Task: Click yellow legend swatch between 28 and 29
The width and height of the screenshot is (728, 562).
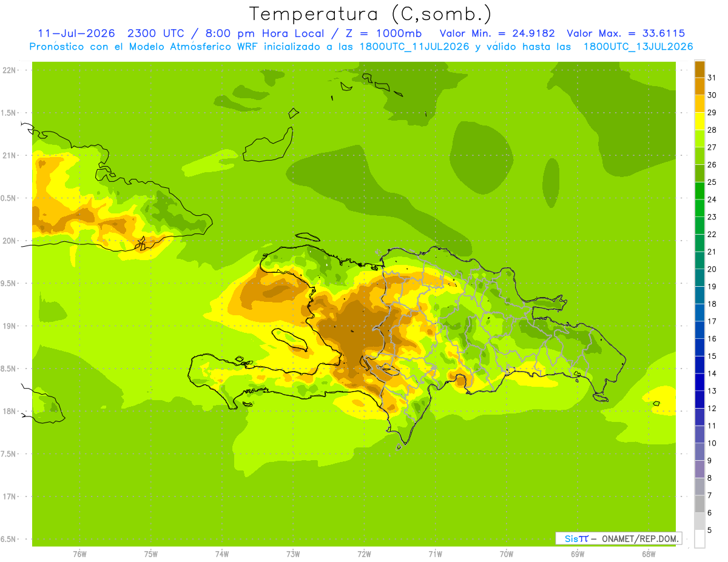Action: pos(699,121)
